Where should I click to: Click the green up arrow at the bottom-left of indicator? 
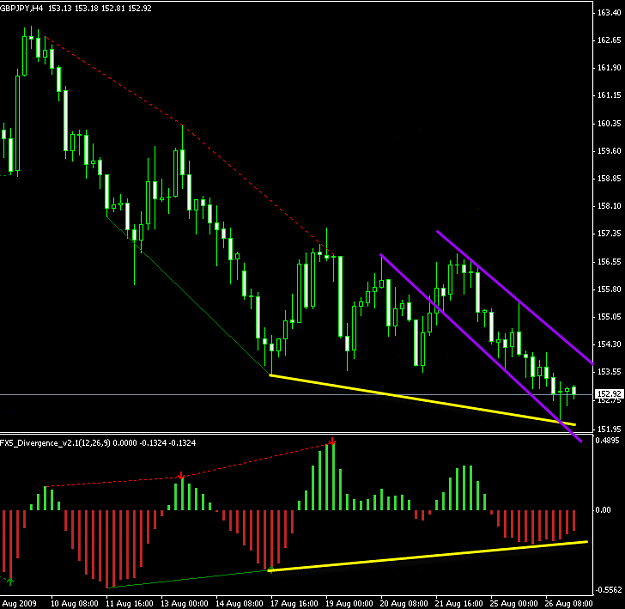pyautogui.click(x=10, y=581)
